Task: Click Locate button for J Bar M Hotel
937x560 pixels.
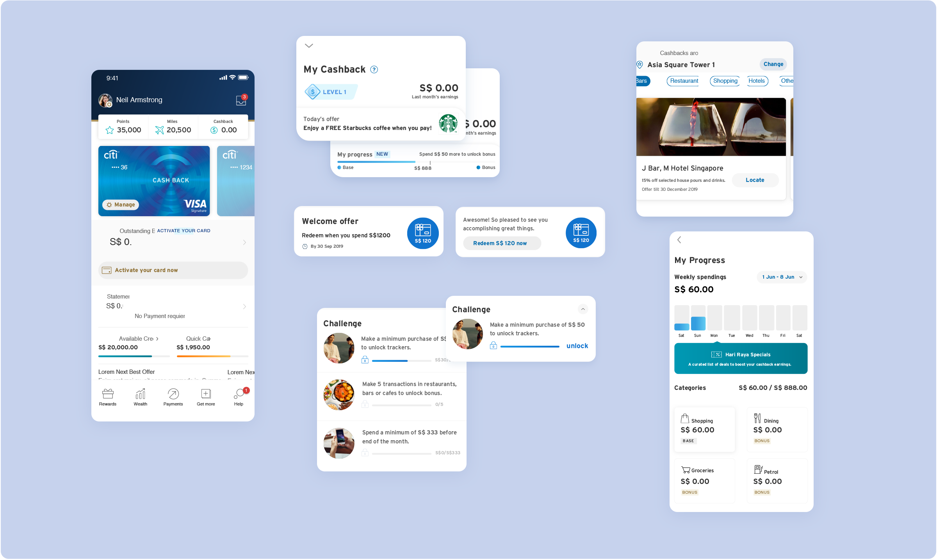Action: 754,180
